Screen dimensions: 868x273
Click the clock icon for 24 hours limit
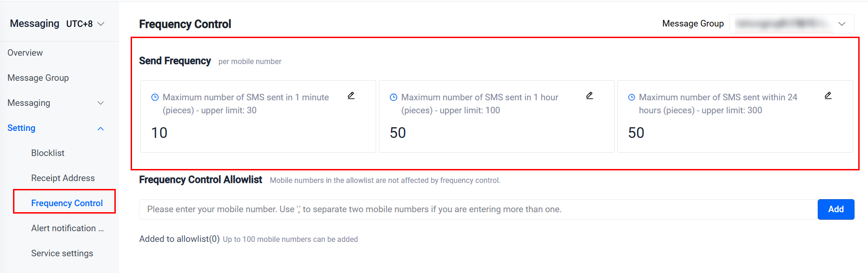631,97
